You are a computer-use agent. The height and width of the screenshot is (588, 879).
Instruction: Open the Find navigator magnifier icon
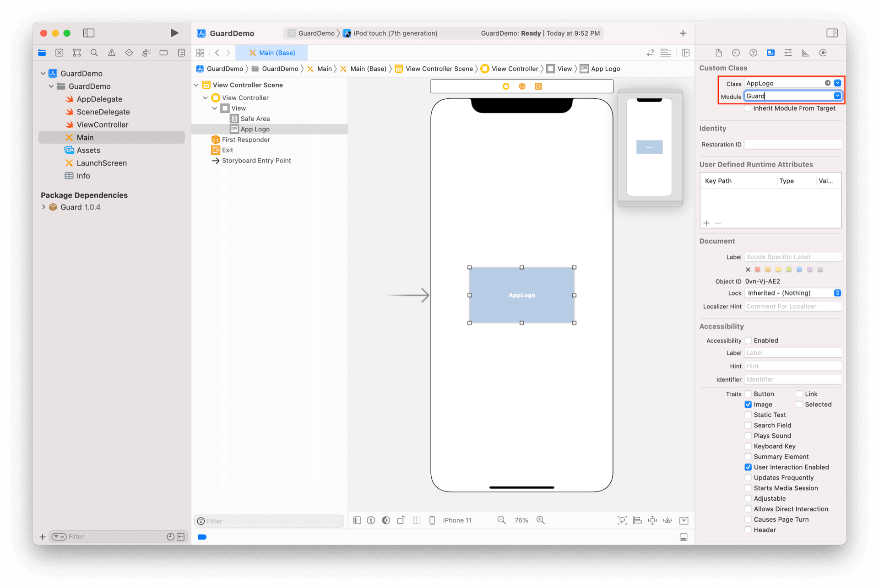coord(94,53)
